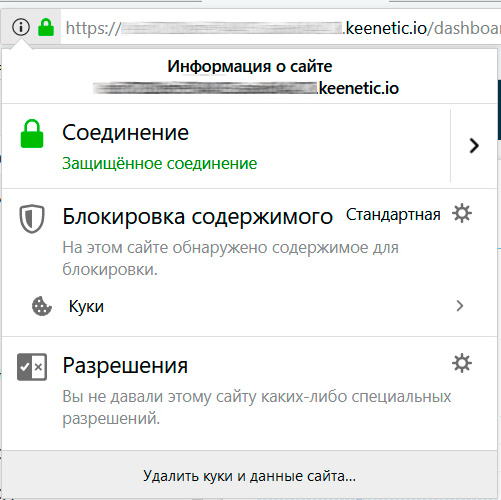Viewport: 501px width, 500px height.
Task: Expand the Куки row chevron
Action: click(460, 306)
